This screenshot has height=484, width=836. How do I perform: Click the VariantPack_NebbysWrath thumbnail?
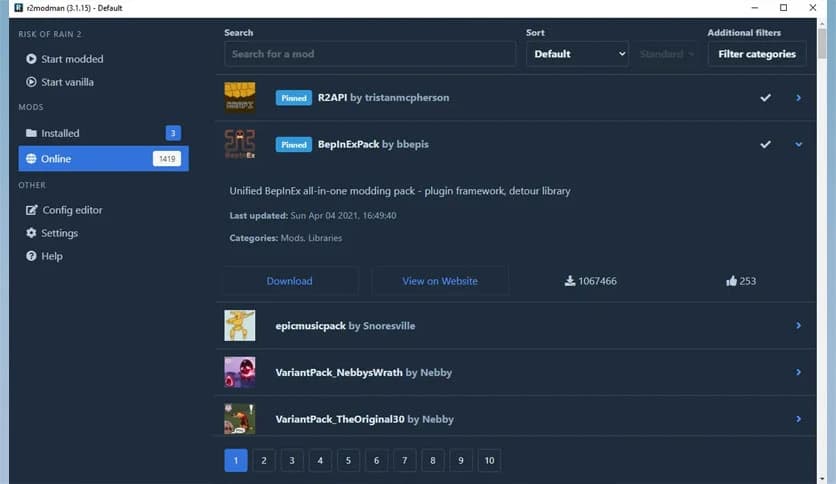tap(239, 372)
